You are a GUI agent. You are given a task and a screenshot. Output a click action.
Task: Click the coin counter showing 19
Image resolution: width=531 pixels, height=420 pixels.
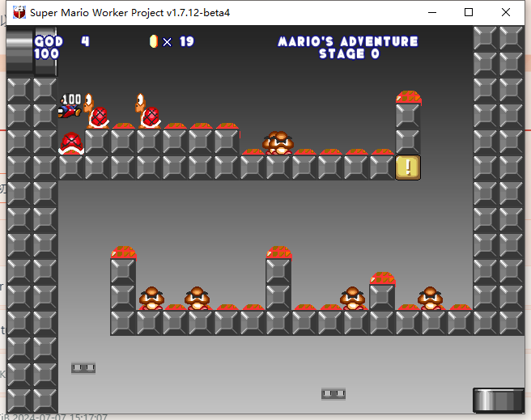180,41
